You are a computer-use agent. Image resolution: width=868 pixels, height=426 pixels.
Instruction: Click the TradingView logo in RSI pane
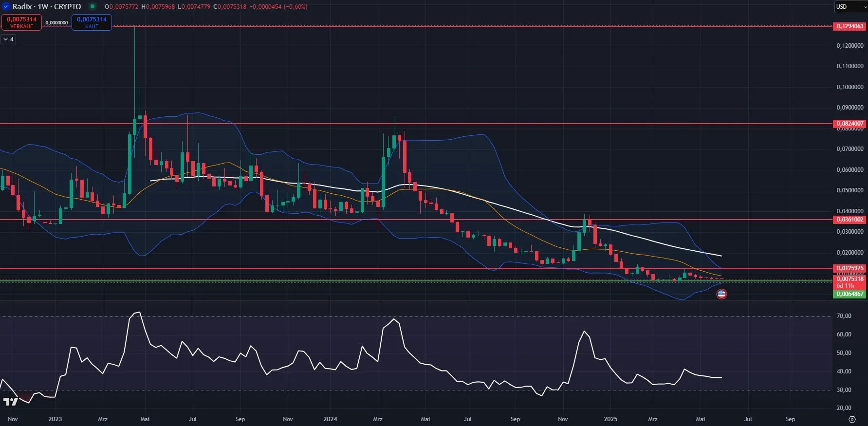(10, 402)
